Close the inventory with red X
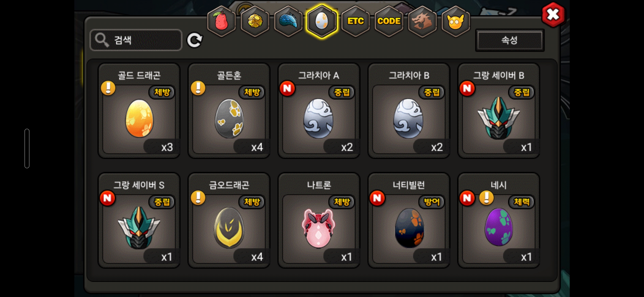The height and width of the screenshot is (297, 644). tap(553, 15)
